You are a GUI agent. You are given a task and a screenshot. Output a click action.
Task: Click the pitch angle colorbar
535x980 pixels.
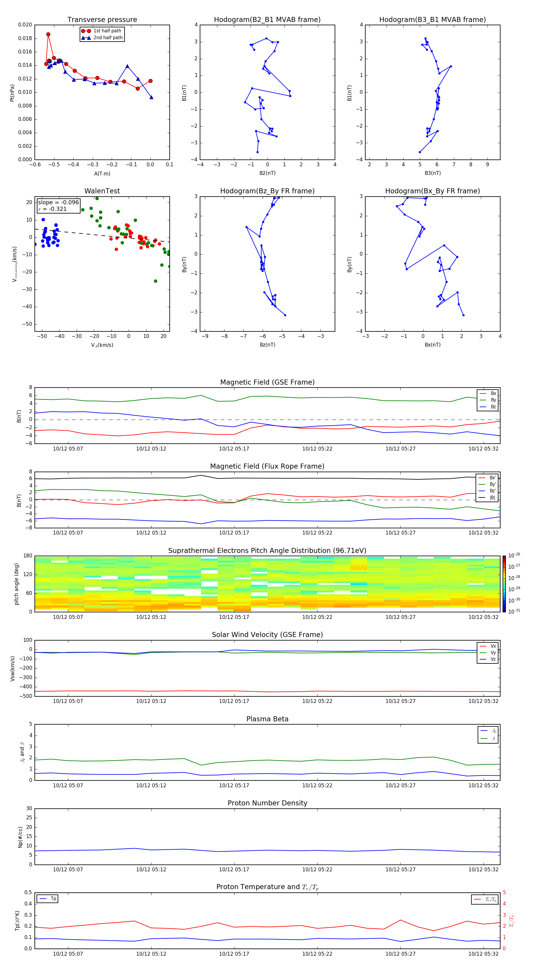(504, 584)
